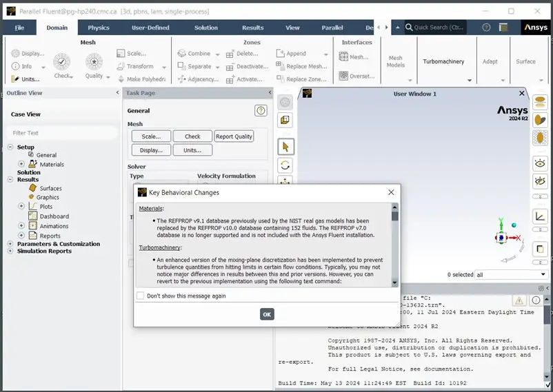553x392 pixels.
Task: Click the 3D box view icon in graphics toolbar
Action: pos(285,120)
